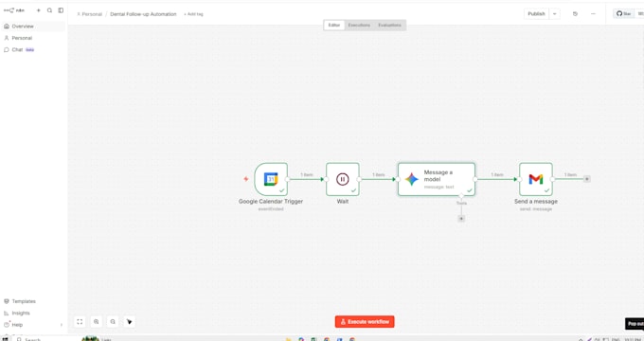This screenshot has width=644, height=341.
Task: Open the Windows Start menu
Action: pos(5,339)
